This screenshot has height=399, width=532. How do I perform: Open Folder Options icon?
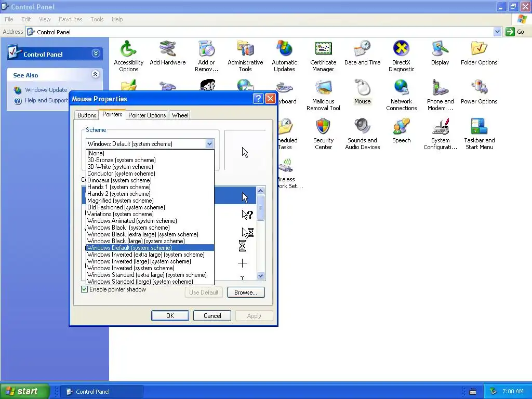(x=479, y=53)
